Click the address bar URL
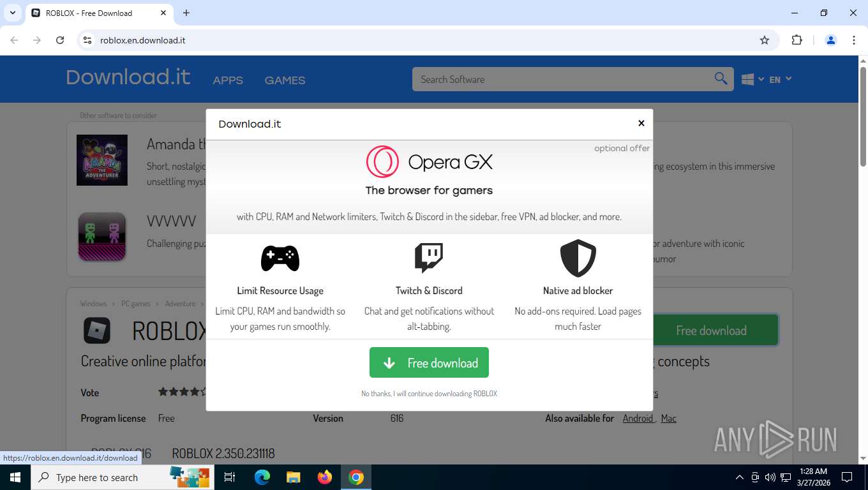 pyautogui.click(x=143, y=40)
